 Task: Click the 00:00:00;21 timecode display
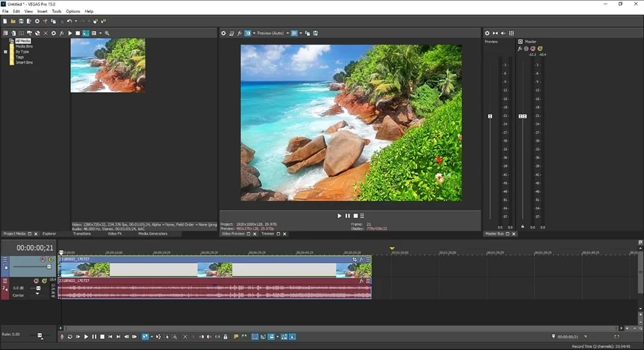click(35, 248)
